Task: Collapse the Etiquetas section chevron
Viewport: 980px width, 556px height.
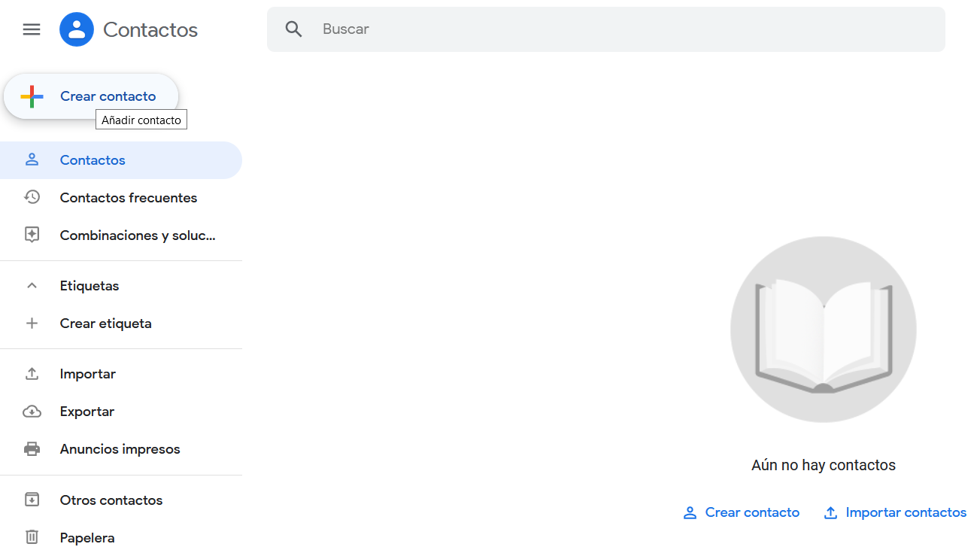Action: (32, 286)
